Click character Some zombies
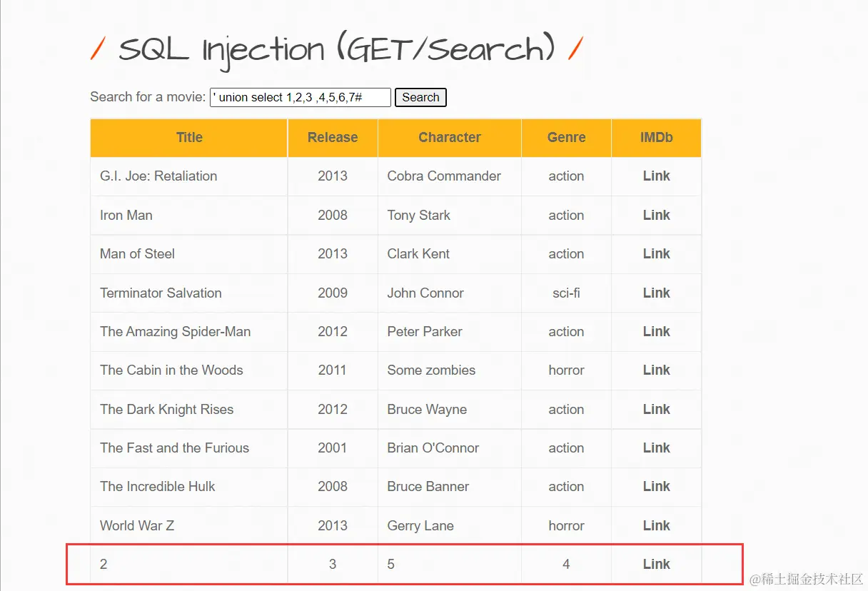Viewport: 868px width, 591px height. pyautogui.click(x=431, y=370)
